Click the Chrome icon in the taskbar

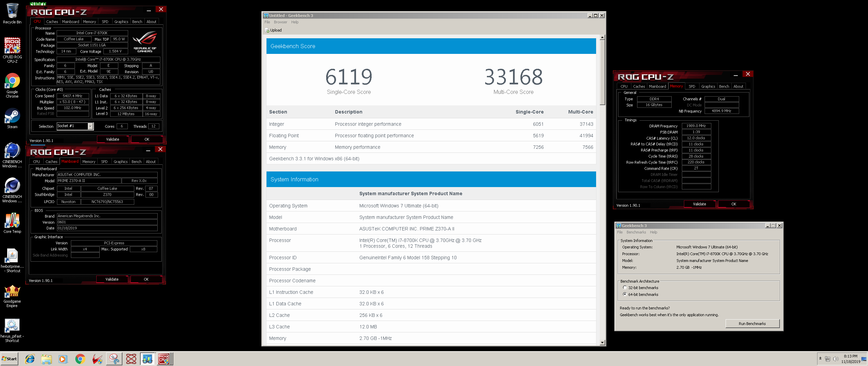[80, 359]
